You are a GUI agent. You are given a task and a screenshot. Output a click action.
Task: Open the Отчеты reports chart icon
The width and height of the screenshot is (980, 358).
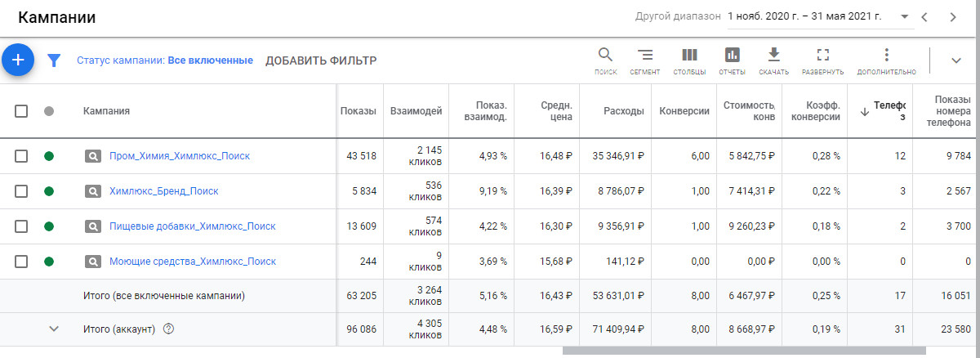tap(732, 56)
